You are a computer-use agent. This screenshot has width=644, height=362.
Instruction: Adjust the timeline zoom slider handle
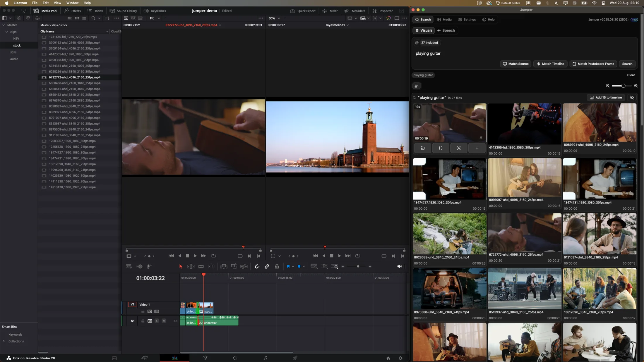358,266
